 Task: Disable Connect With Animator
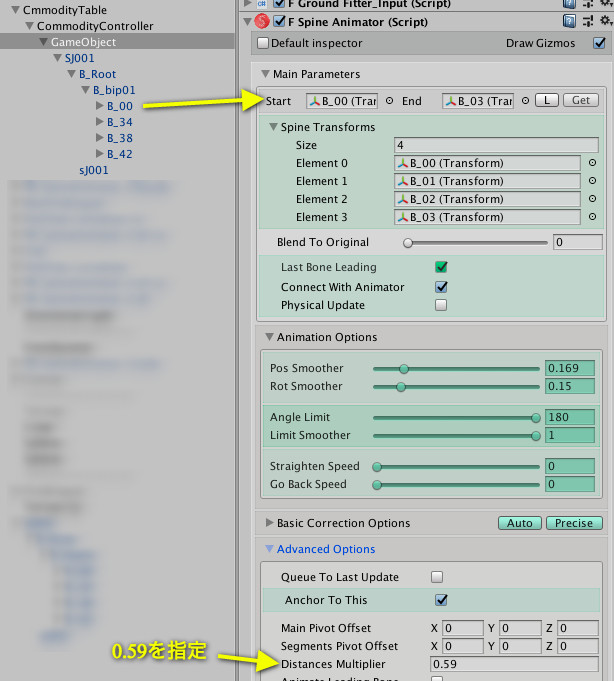click(x=441, y=287)
